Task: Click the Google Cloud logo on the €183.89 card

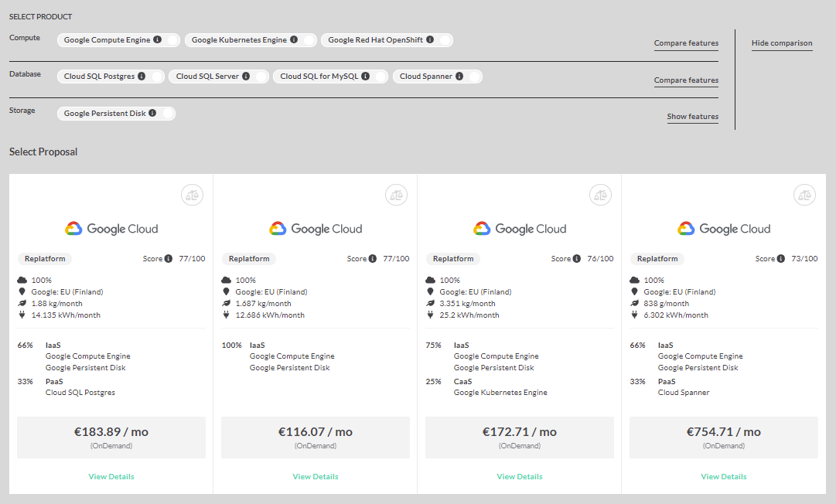Action: (x=111, y=229)
